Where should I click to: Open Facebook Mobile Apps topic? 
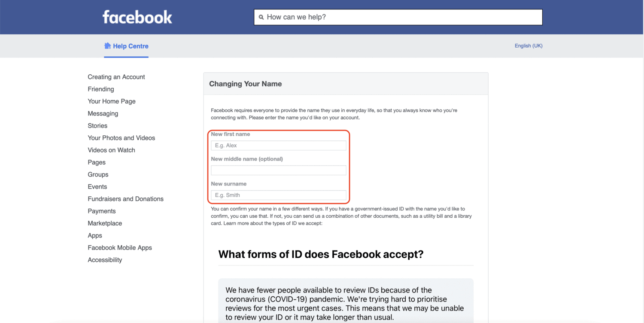tap(120, 248)
